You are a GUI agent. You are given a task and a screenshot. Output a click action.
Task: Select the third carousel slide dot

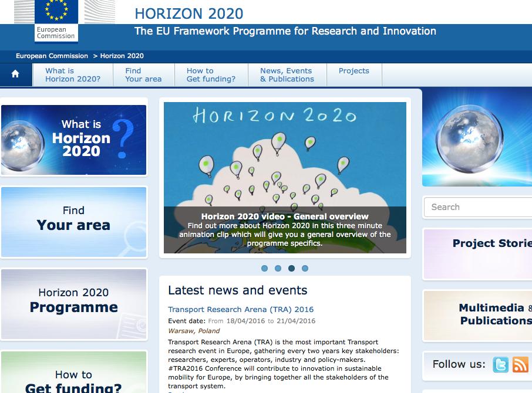[x=291, y=268]
